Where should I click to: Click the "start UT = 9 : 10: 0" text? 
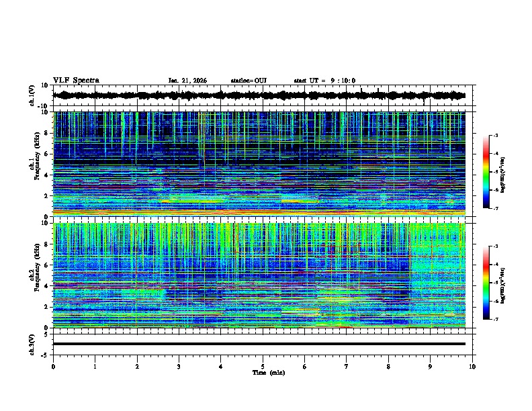click(x=324, y=81)
